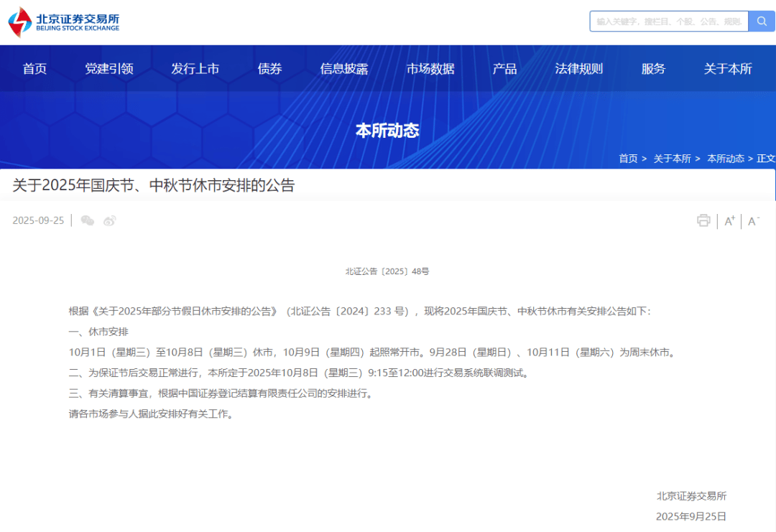Open the 首页 breadcrumb link
Screen dimensions: 776x532
(x=628, y=159)
